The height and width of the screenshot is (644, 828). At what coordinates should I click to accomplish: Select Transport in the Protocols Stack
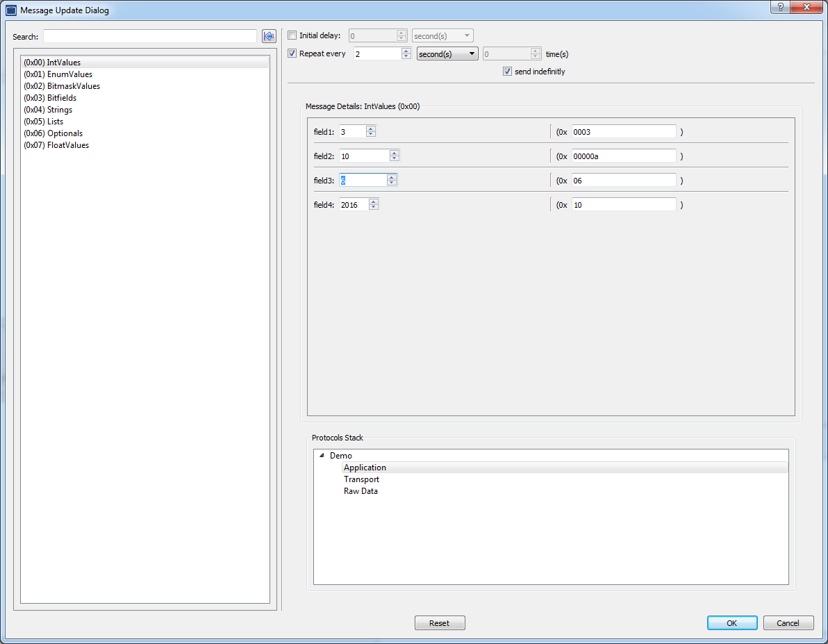click(x=361, y=479)
